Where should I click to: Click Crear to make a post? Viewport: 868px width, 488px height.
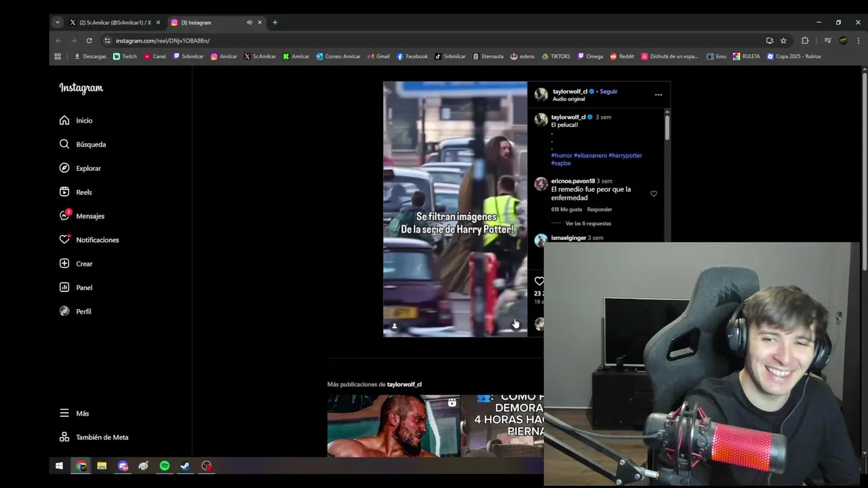pyautogui.click(x=75, y=264)
